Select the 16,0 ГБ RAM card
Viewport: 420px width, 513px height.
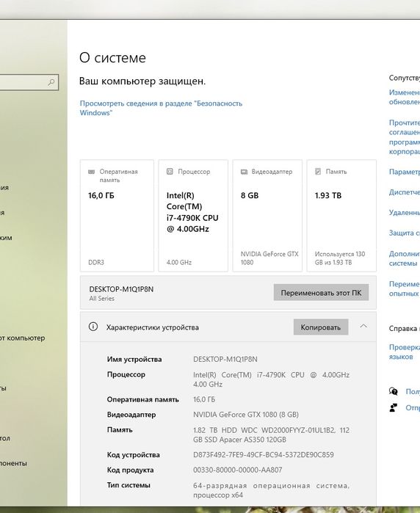[117, 216]
